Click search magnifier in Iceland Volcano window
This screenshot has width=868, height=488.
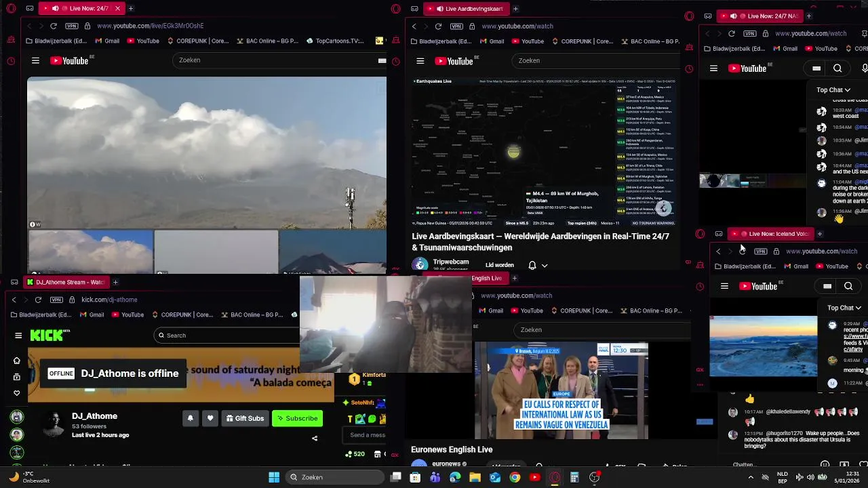point(848,286)
